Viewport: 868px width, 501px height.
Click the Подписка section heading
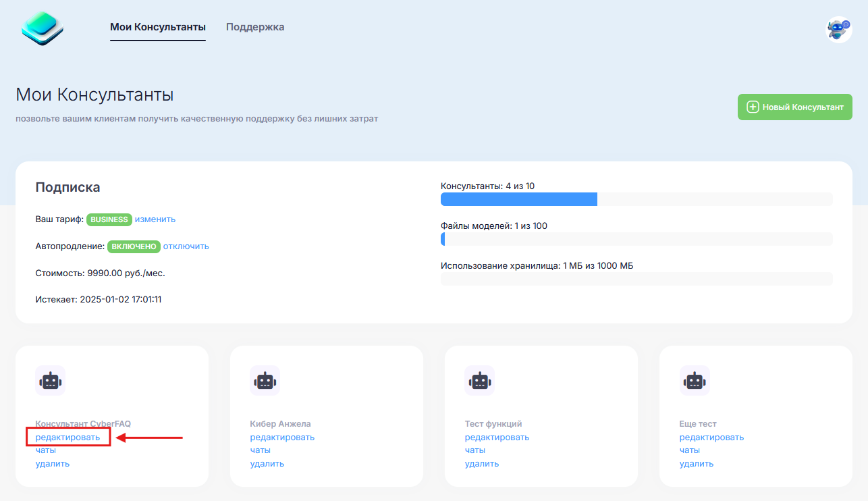pyautogui.click(x=67, y=187)
